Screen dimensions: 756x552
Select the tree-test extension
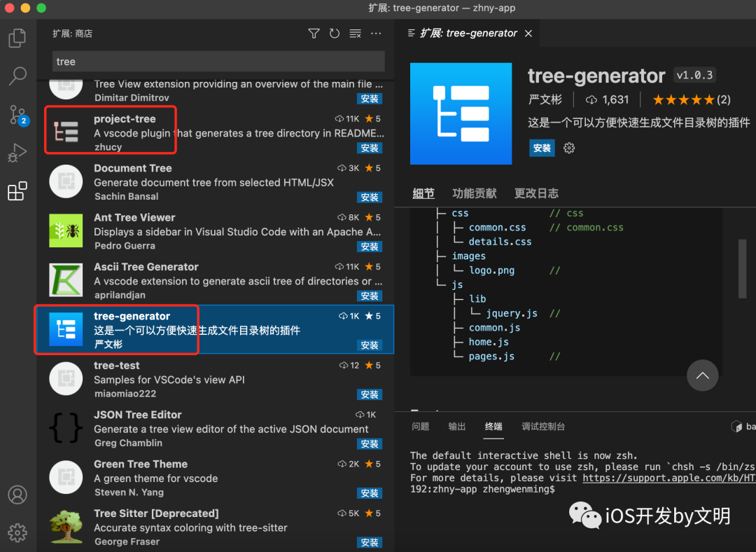(x=216, y=379)
